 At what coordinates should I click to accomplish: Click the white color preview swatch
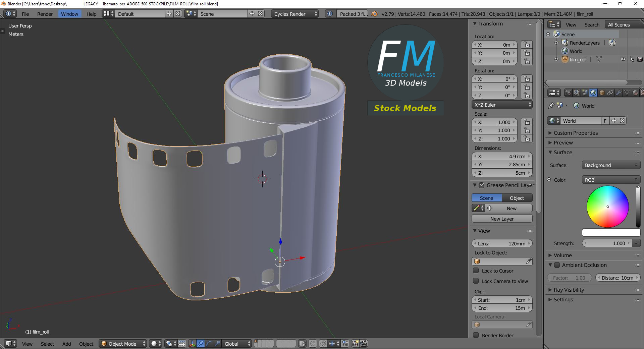coord(611,232)
